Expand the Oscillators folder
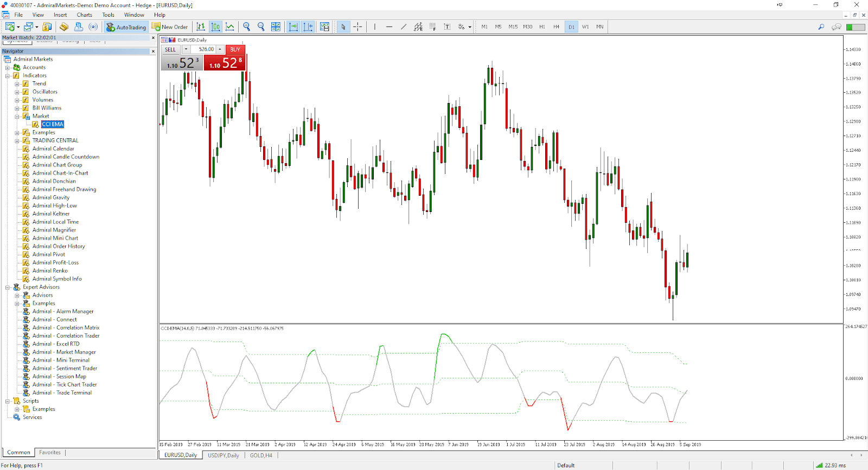 17,92
